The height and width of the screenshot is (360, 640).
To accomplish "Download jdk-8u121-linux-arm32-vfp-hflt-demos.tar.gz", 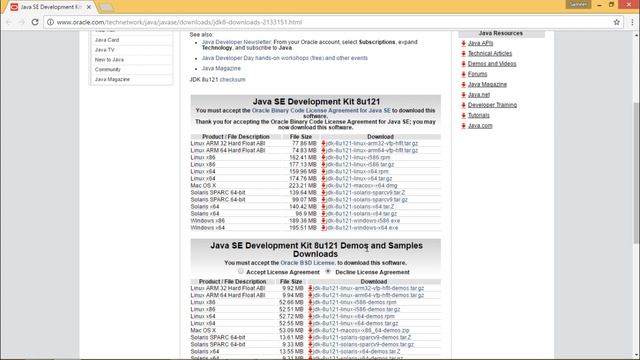I will point(369,288).
